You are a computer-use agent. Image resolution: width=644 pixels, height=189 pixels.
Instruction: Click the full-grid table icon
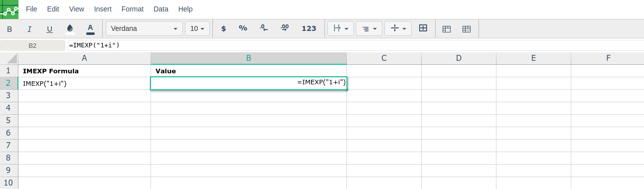tap(467, 29)
